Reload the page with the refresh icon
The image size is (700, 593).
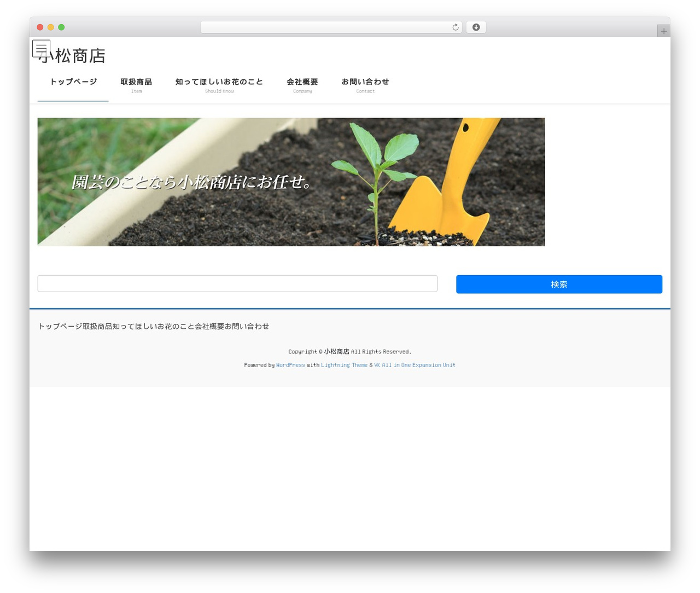click(455, 27)
